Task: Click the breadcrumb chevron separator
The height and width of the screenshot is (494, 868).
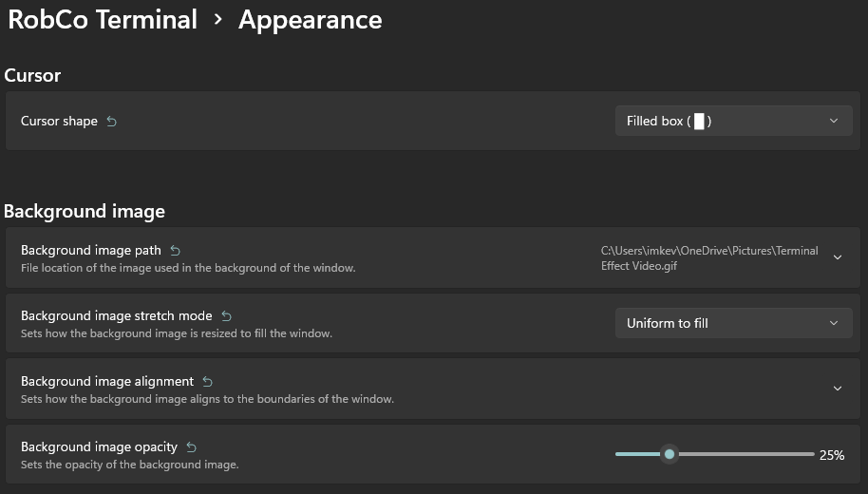Action: (x=218, y=20)
